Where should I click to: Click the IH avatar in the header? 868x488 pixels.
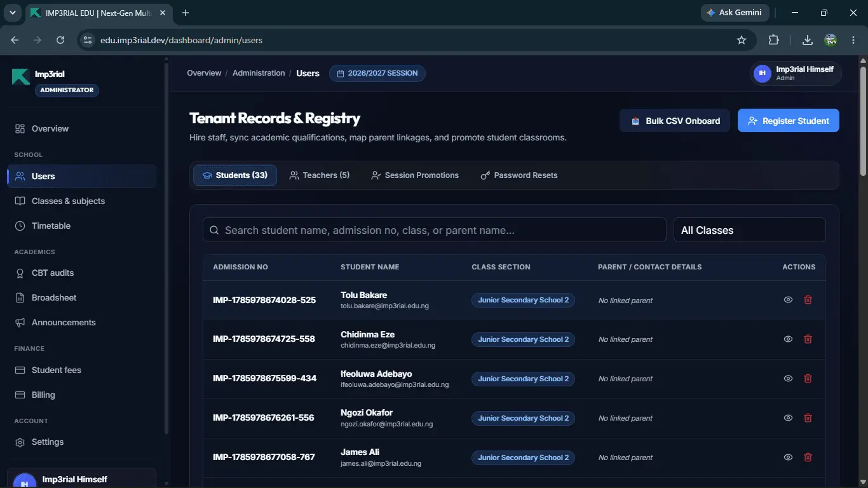pyautogui.click(x=763, y=74)
